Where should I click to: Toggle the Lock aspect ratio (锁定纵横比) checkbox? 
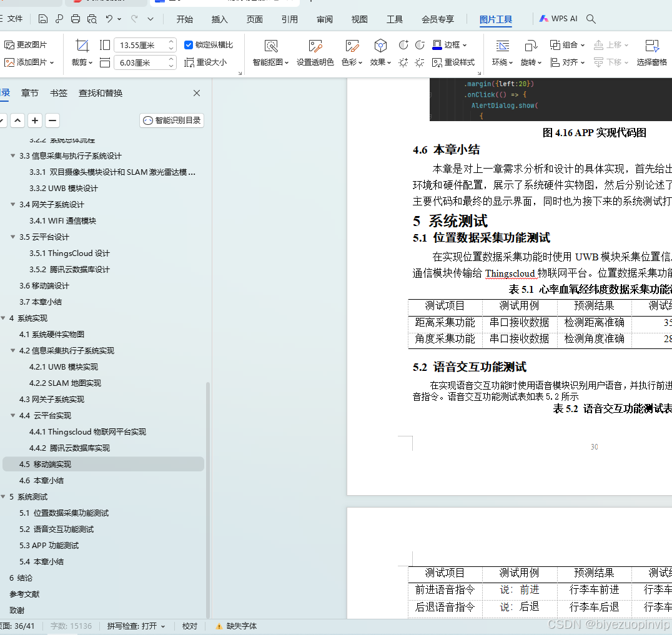tap(188, 44)
